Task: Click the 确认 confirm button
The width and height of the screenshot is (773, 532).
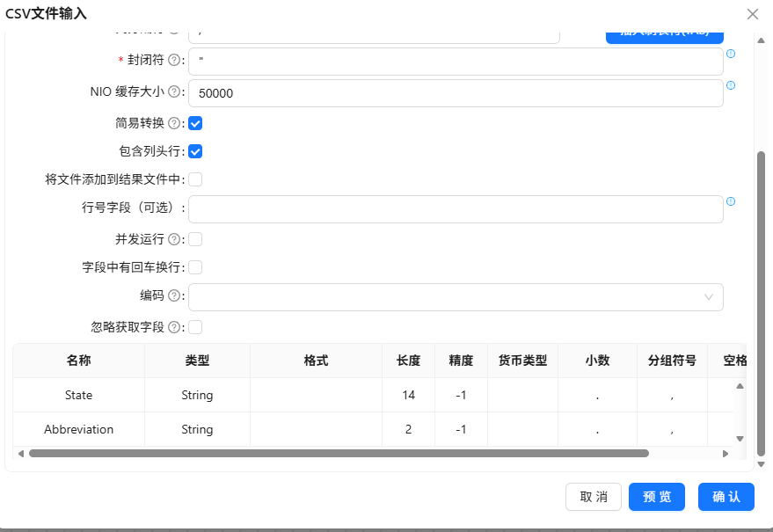Action: coord(726,497)
